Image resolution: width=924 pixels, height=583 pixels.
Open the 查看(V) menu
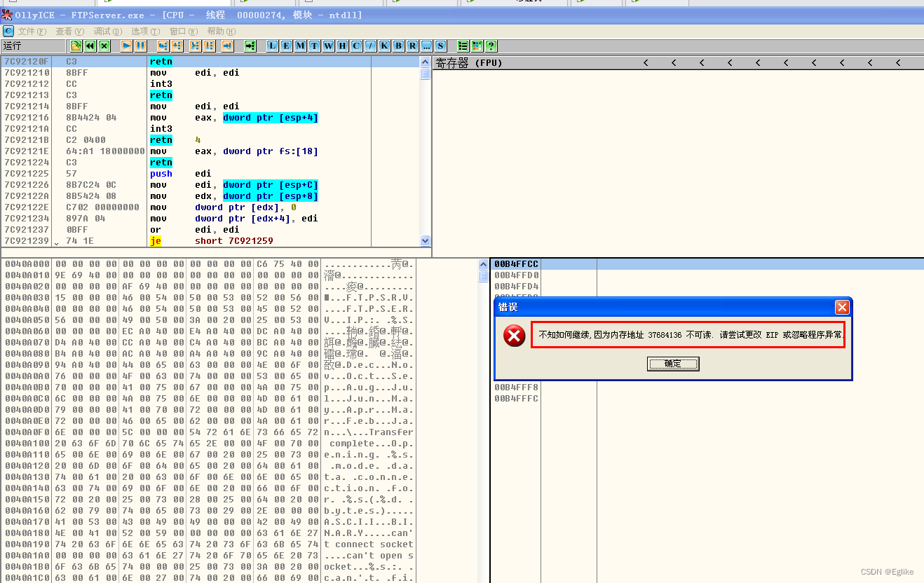[x=70, y=31]
